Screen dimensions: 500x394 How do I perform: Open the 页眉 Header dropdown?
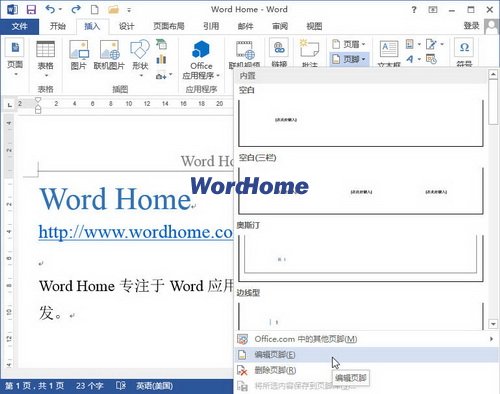point(349,44)
